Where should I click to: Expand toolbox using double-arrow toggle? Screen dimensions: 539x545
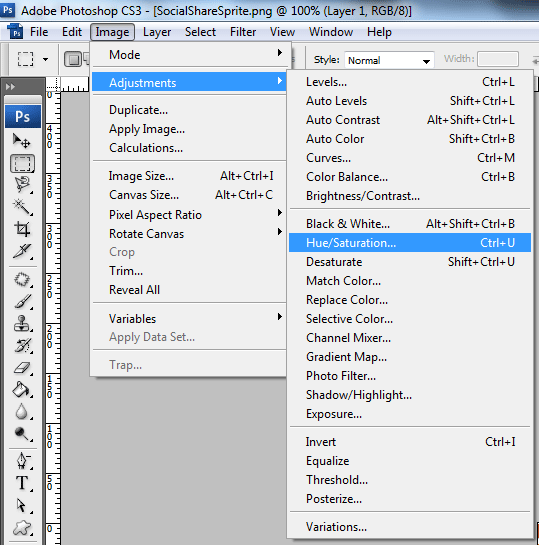pyautogui.click(x=10, y=86)
